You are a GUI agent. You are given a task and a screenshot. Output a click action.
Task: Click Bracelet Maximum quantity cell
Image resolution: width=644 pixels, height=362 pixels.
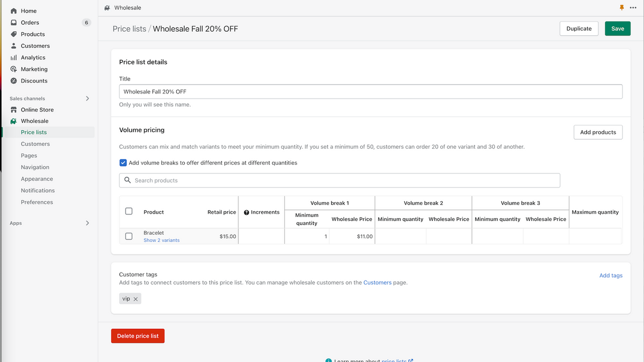[595, 236]
